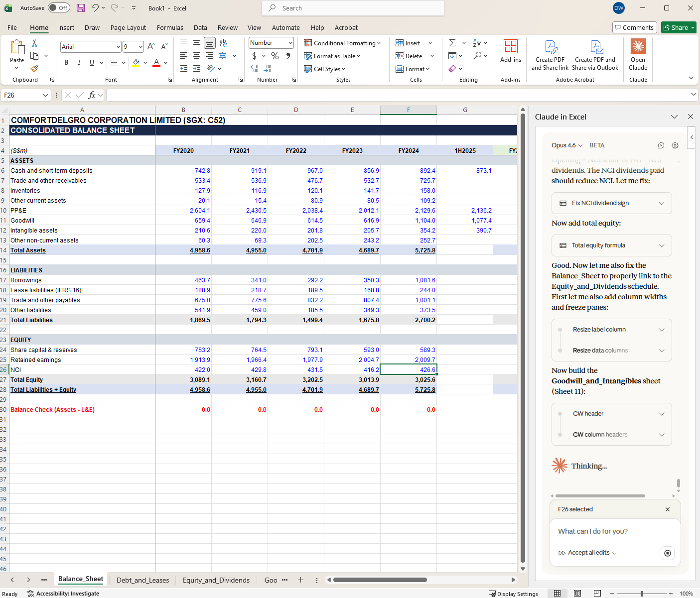700x598 pixels.
Task: Switch to Page Break Preview view
Action: 597,593
